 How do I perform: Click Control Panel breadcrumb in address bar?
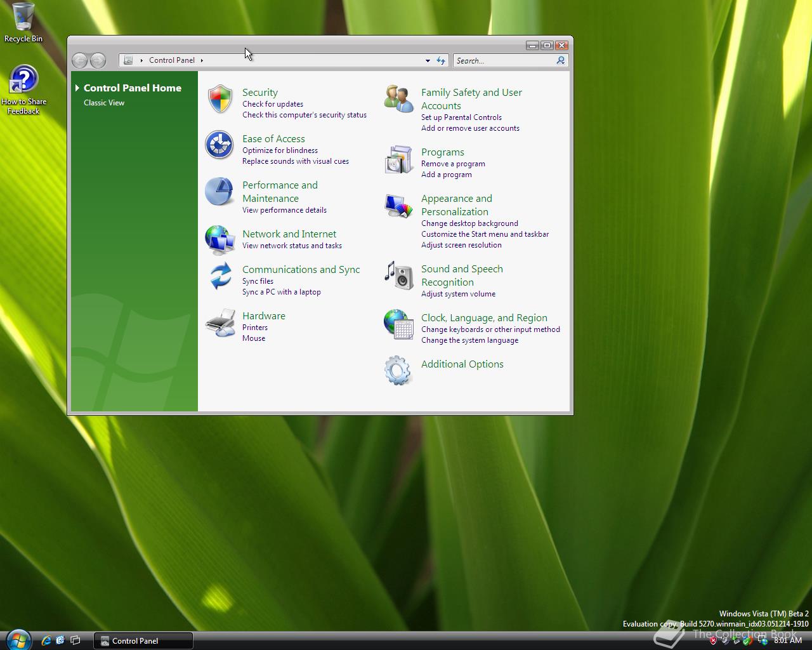click(x=172, y=60)
